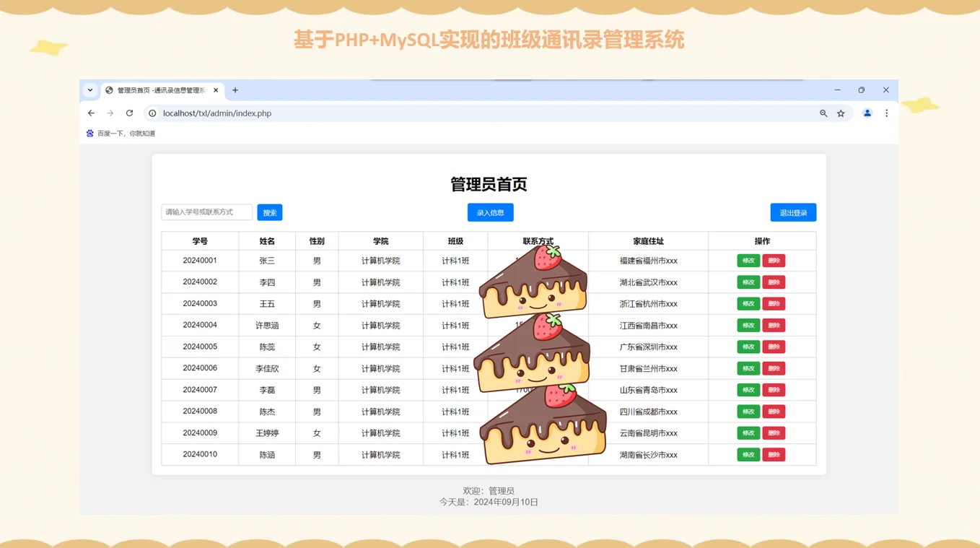Reload the admin page

129,113
